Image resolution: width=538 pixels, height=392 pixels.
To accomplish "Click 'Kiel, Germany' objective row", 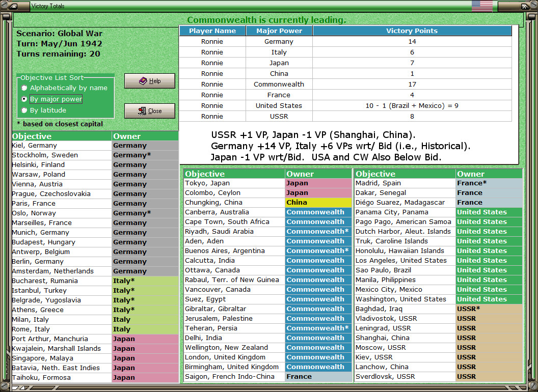I will pos(95,146).
